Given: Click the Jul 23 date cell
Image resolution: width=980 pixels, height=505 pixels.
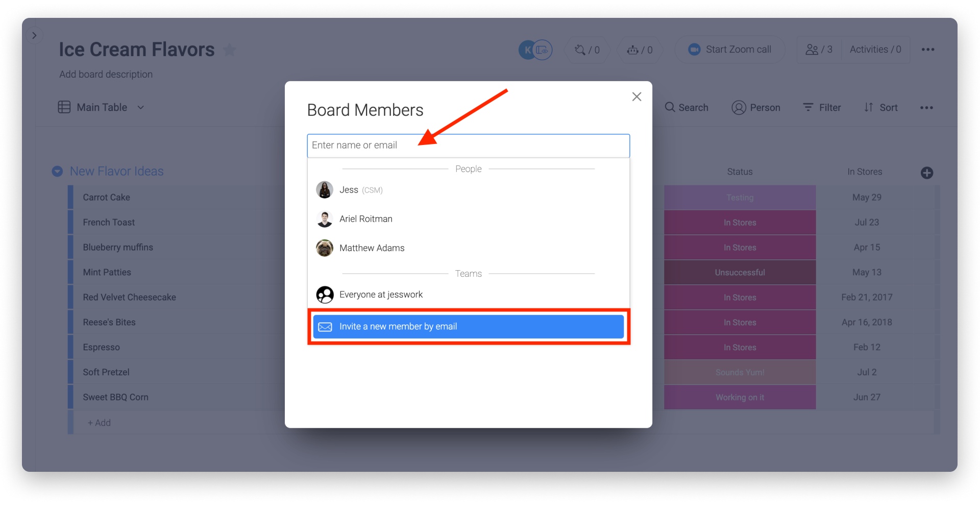Looking at the screenshot, I should pos(867,223).
